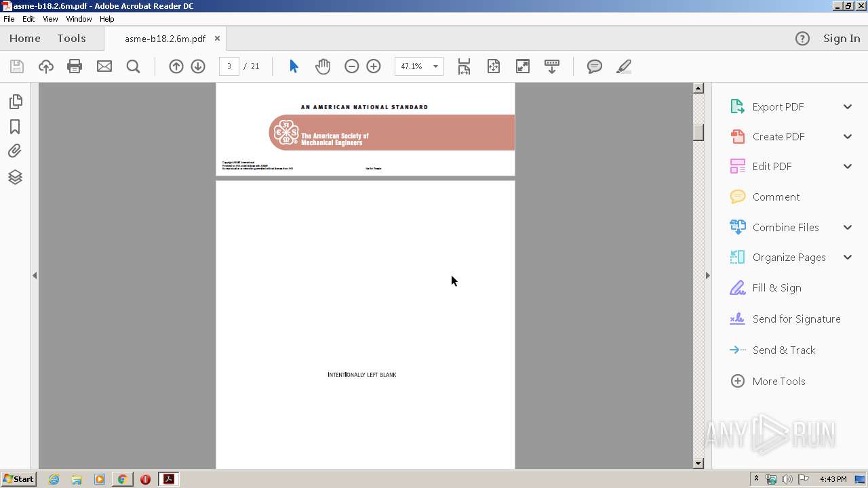
Task: Expand Organize Pages options chevron
Action: click(848, 258)
